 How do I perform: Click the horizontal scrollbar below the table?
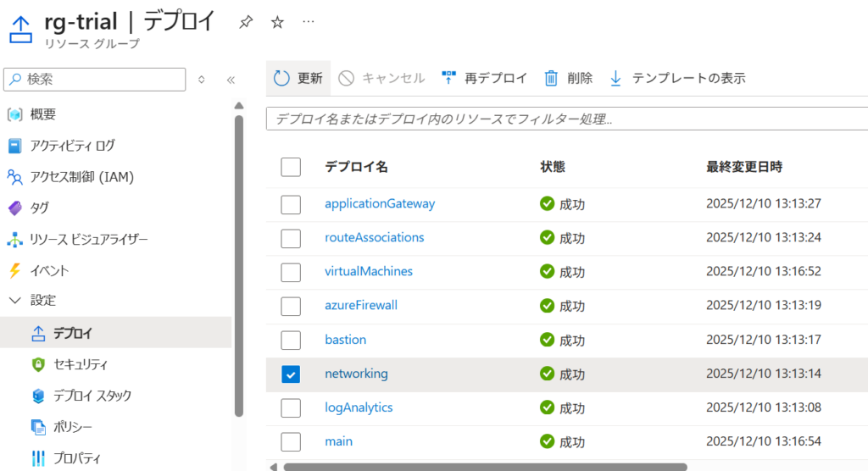pos(485,466)
